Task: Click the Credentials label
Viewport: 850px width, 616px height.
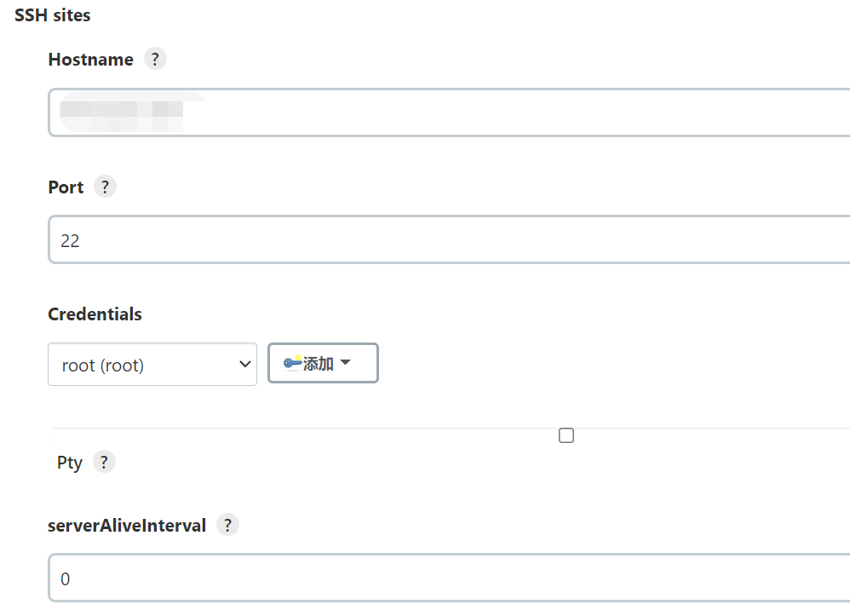Action: [x=95, y=314]
